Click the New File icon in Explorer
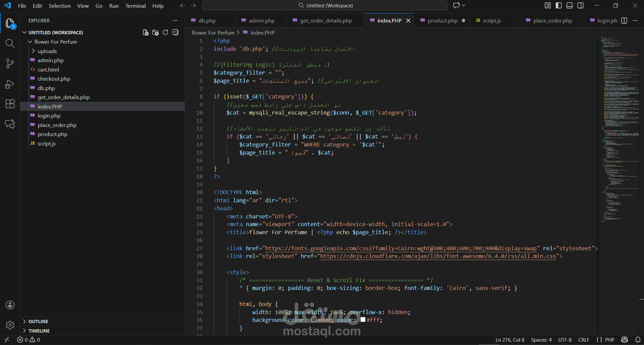This screenshot has width=644, height=345. [x=145, y=33]
